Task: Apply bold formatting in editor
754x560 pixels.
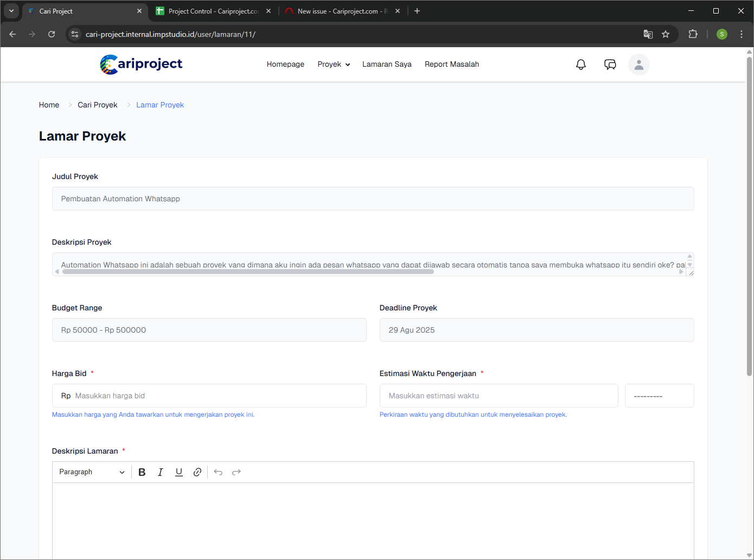Action: pyautogui.click(x=142, y=472)
